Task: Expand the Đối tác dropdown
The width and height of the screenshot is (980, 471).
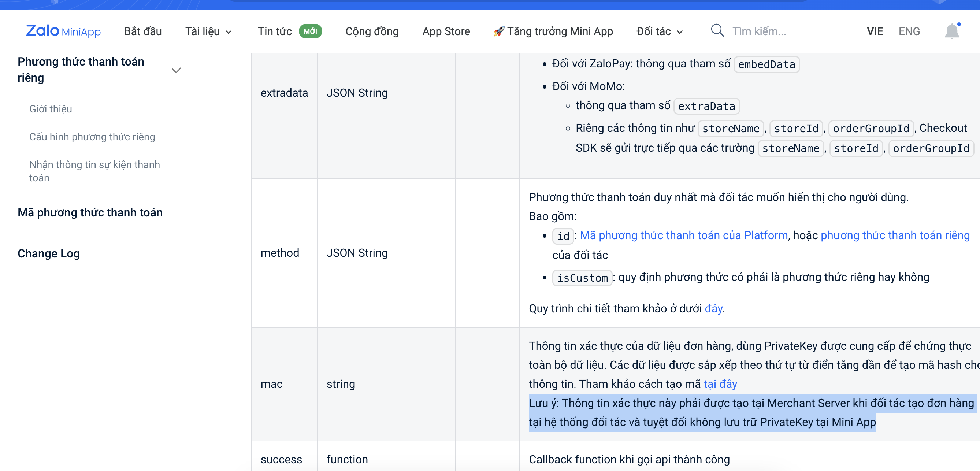Action: point(659,31)
